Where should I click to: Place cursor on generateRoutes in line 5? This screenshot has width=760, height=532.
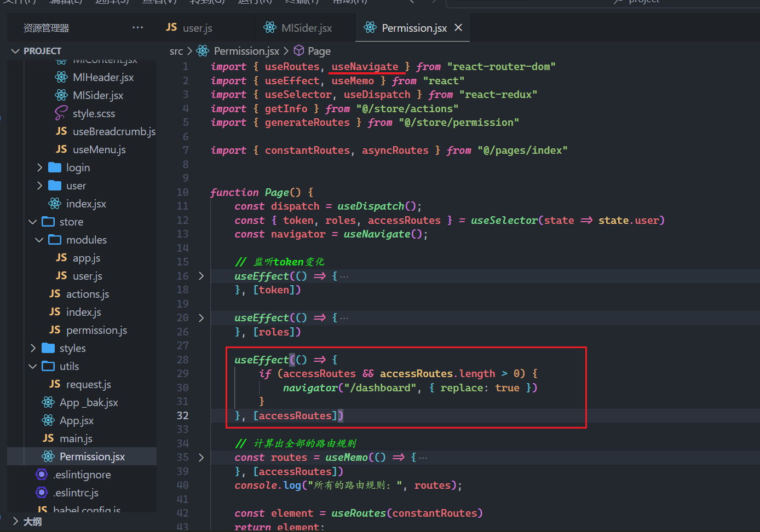coord(307,123)
